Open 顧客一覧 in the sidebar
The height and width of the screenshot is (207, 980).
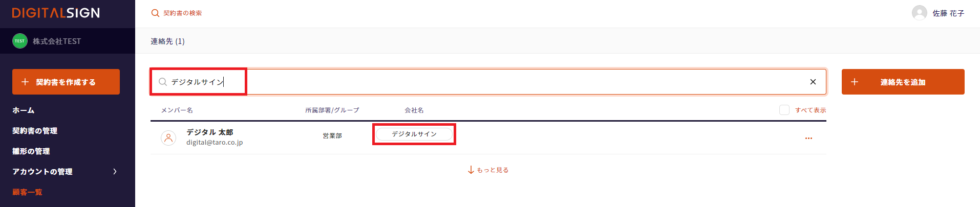pos(28,192)
